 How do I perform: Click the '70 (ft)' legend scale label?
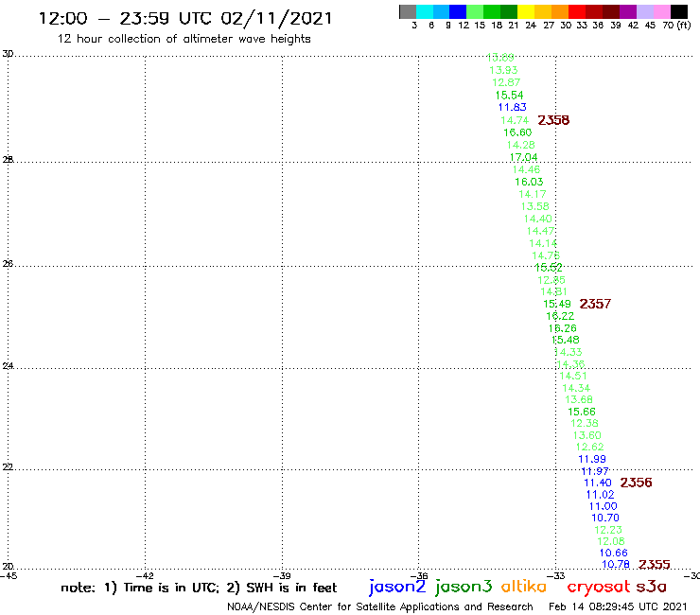point(676,26)
